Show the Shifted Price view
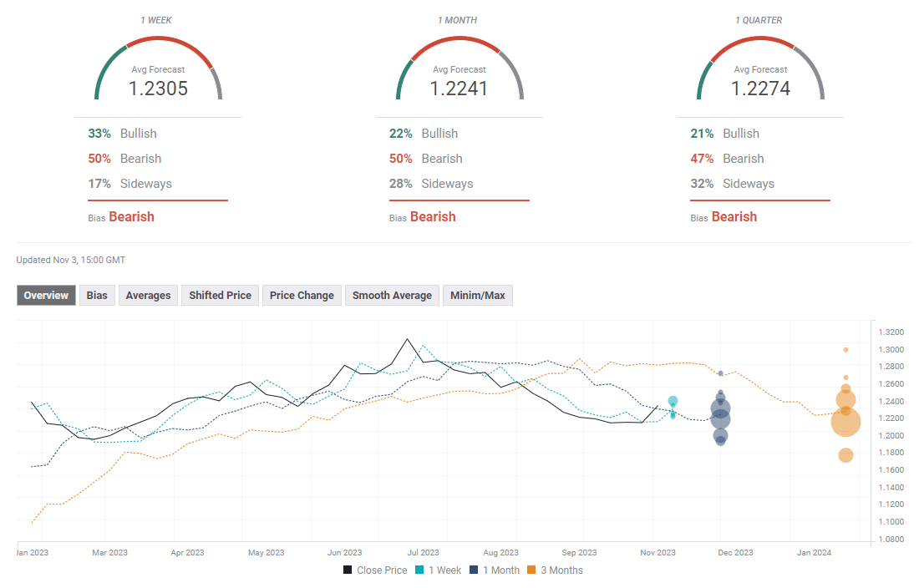 click(x=220, y=295)
